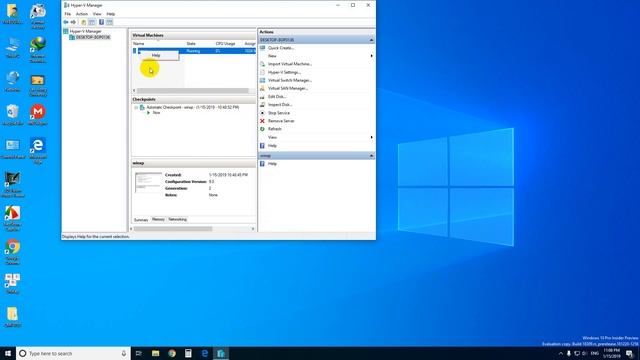The height and width of the screenshot is (360, 640).
Task: Switch to the Networking tab
Action: tap(178, 220)
